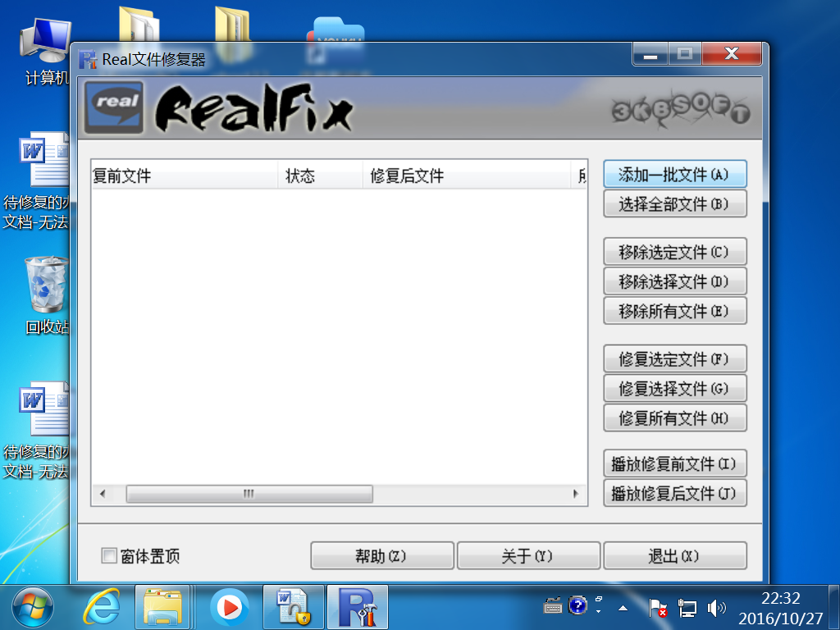Select the first folder on the desktop
840x630 pixels.
pyautogui.click(x=139, y=24)
